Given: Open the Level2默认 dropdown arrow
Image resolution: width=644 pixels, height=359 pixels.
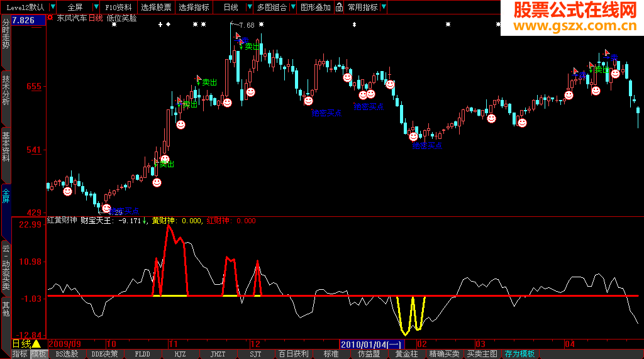Looking at the screenshot, I should (x=53, y=7).
